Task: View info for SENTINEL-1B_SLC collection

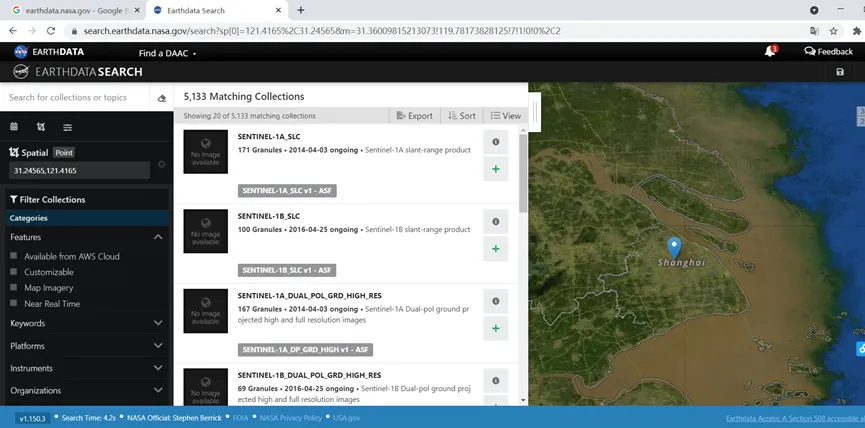Action: [x=495, y=222]
